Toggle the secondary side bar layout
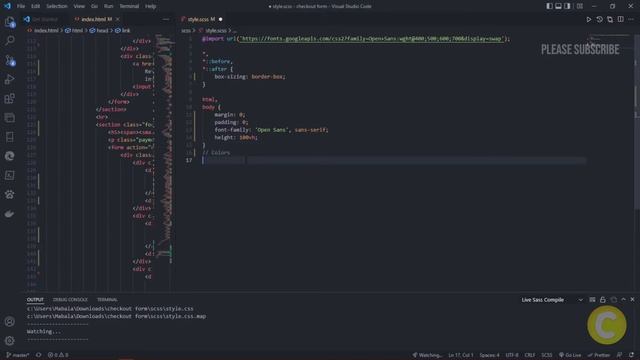640x360 pixels. 567,6
